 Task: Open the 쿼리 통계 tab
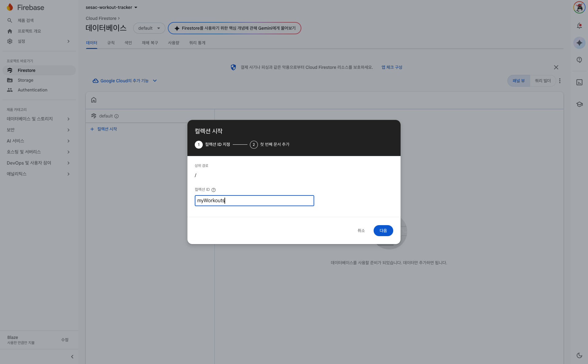[197, 43]
